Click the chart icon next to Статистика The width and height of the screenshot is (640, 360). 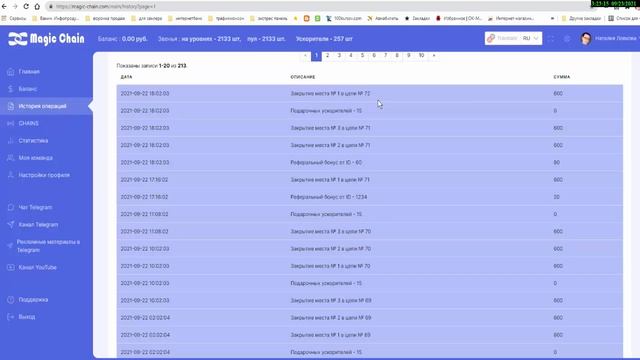11,140
